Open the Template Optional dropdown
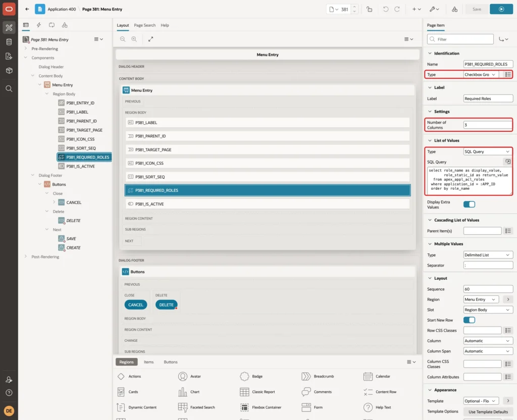This screenshot has width=517, height=420. [481, 401]
